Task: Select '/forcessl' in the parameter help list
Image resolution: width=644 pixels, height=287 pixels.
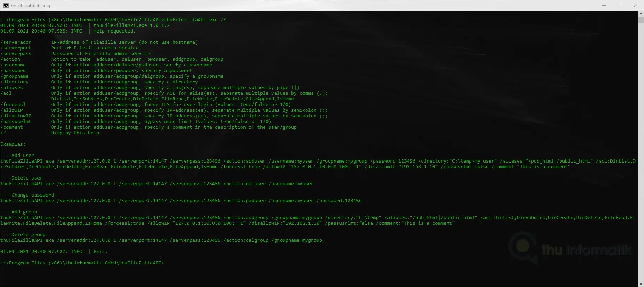Action: click(13, 105)
